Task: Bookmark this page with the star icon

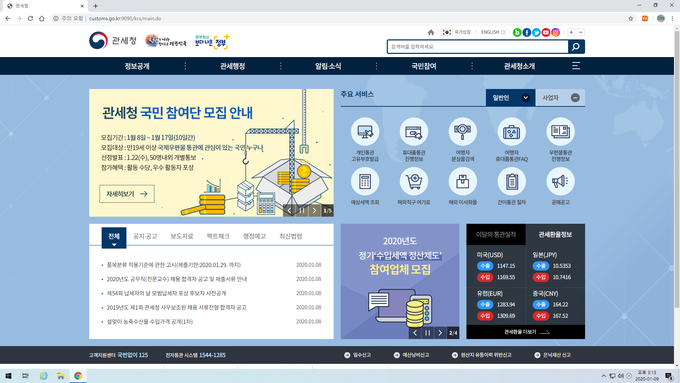Action: pos(631,18)
